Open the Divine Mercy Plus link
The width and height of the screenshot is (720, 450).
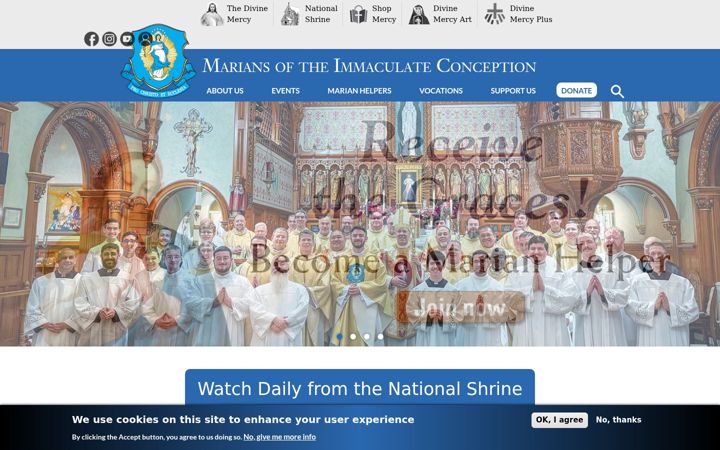click(x=531, y=14)
